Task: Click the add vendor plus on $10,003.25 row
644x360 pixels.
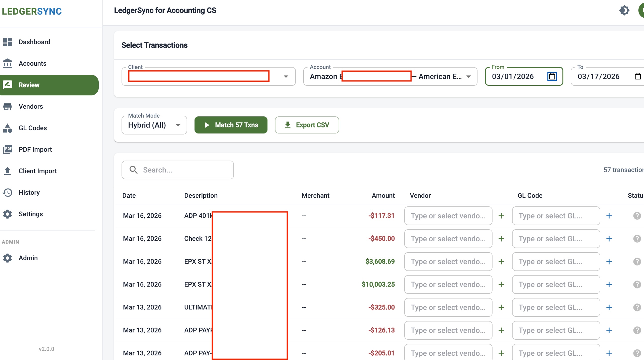Action: pos(501,284)
